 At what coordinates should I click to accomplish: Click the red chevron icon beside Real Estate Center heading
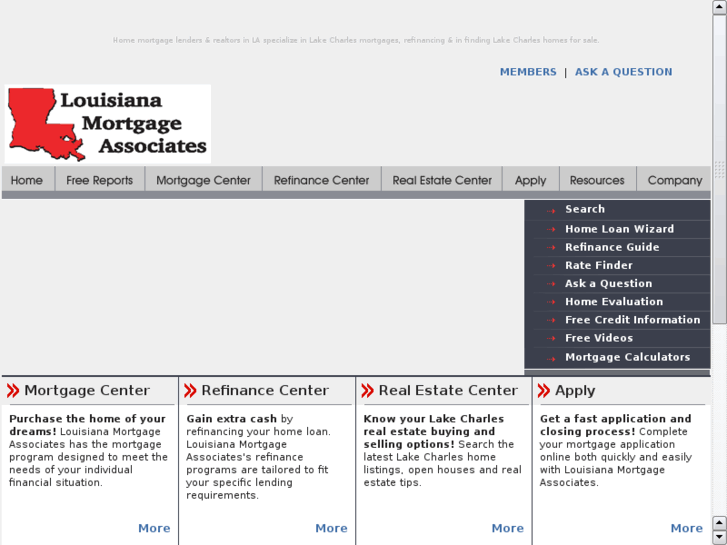pyautogui.click(x=367, y=391)
